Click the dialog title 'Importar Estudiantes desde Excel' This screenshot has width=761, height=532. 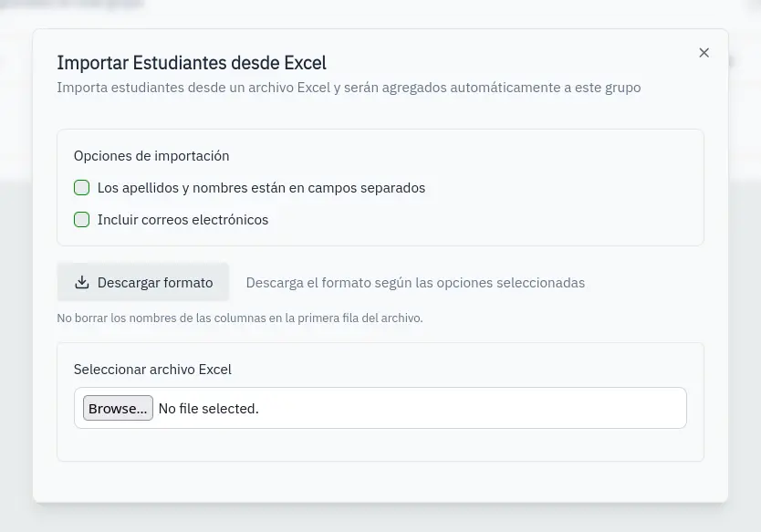click(x=192, y=63)
